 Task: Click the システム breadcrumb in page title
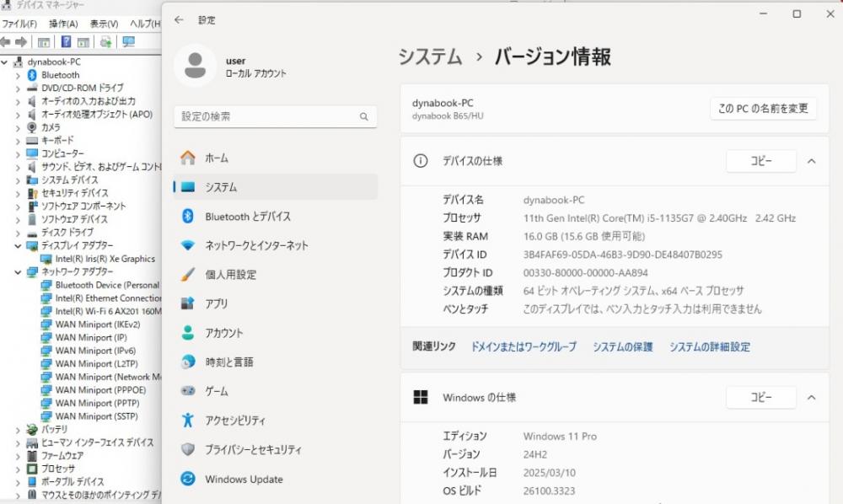[430, 56]
